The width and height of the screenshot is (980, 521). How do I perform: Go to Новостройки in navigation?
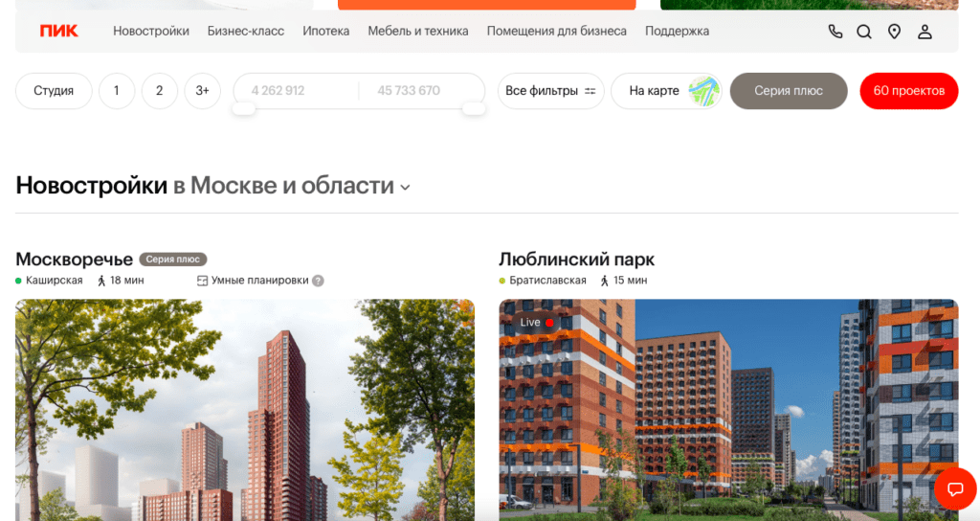click(151, 31)
